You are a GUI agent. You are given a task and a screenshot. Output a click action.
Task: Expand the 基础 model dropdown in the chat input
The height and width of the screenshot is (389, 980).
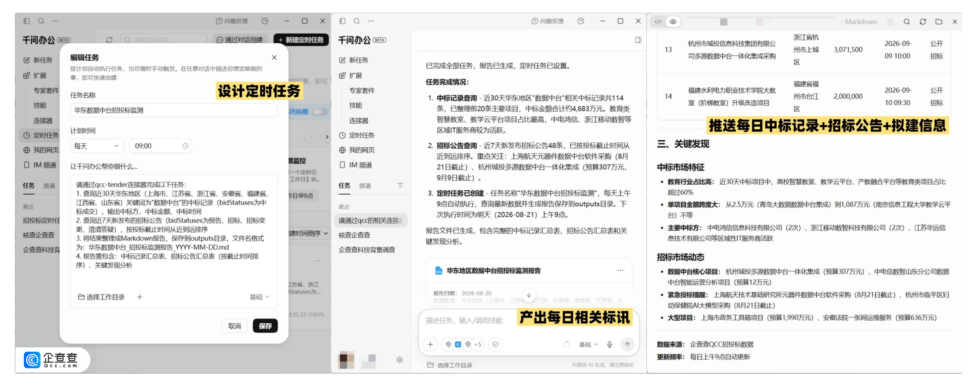[x=589, y=344]
